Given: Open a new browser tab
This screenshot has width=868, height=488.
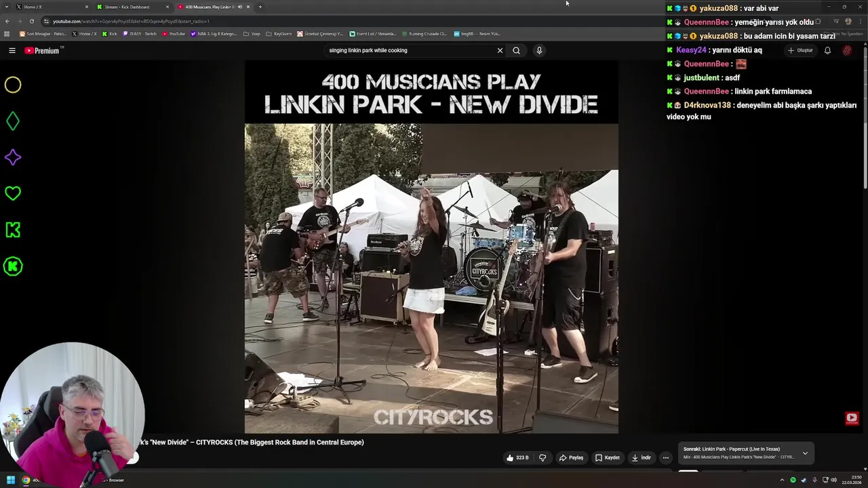Looking at the screenshot, I should coord(260,7).
